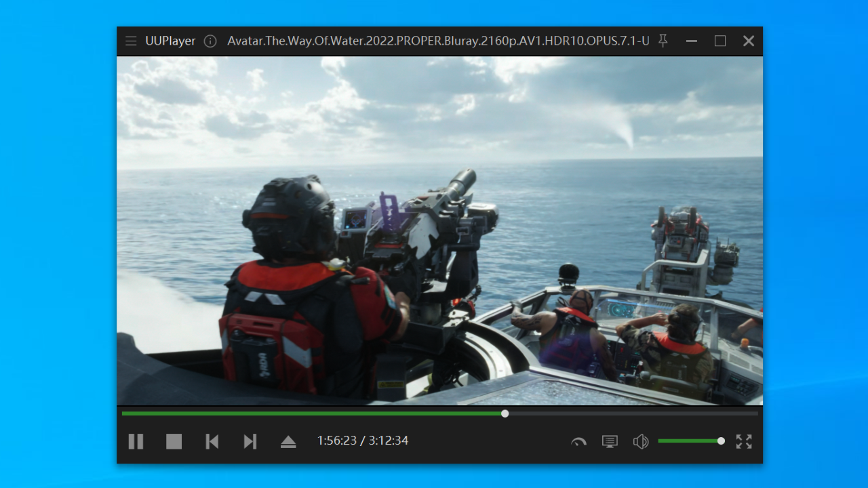Image resolution: width=868 pixels, height=488 pixels.
Task: Open the hamburger menu in UUPlayer
Action: [x=131, y=41]
